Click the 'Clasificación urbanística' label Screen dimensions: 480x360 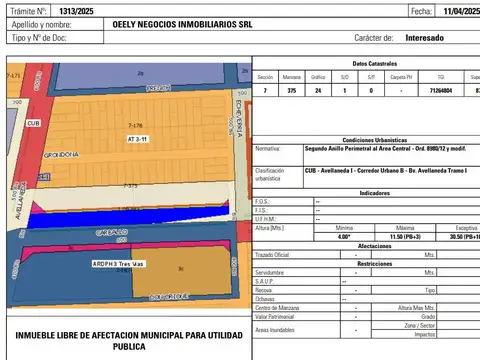coord(269,174)
